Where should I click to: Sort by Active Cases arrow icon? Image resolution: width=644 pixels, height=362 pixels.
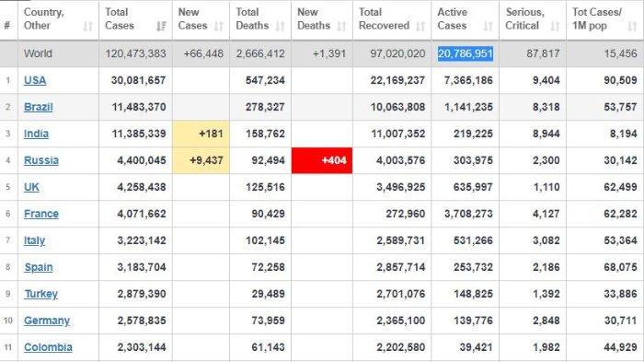coord(488,27)
